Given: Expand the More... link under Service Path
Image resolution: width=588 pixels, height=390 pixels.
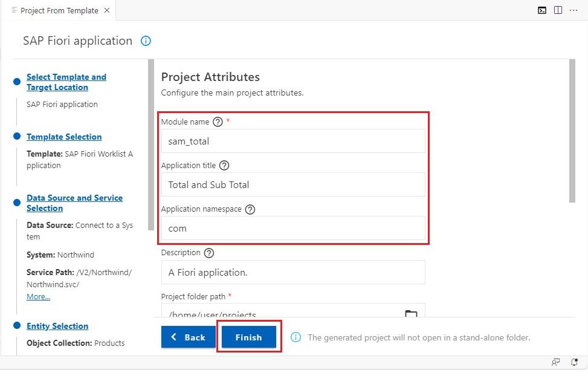Looking at the screenshot, I should tap(38, 296).
